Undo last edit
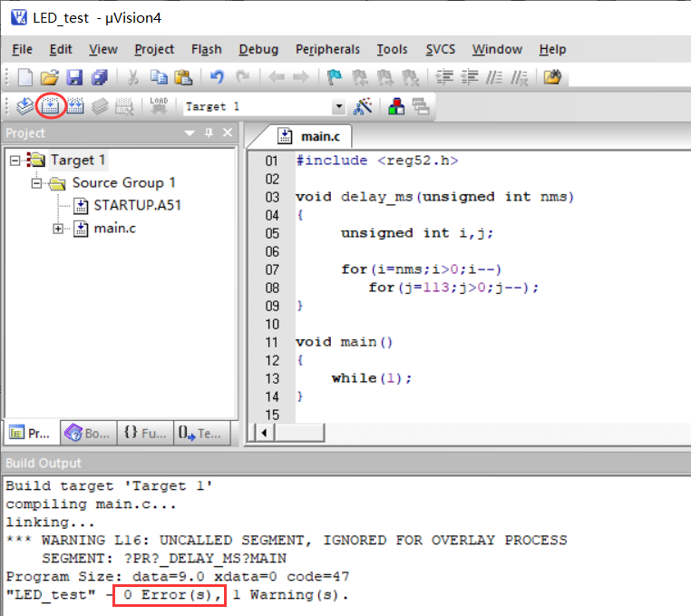691x616 pixels. tap(217, 77)
